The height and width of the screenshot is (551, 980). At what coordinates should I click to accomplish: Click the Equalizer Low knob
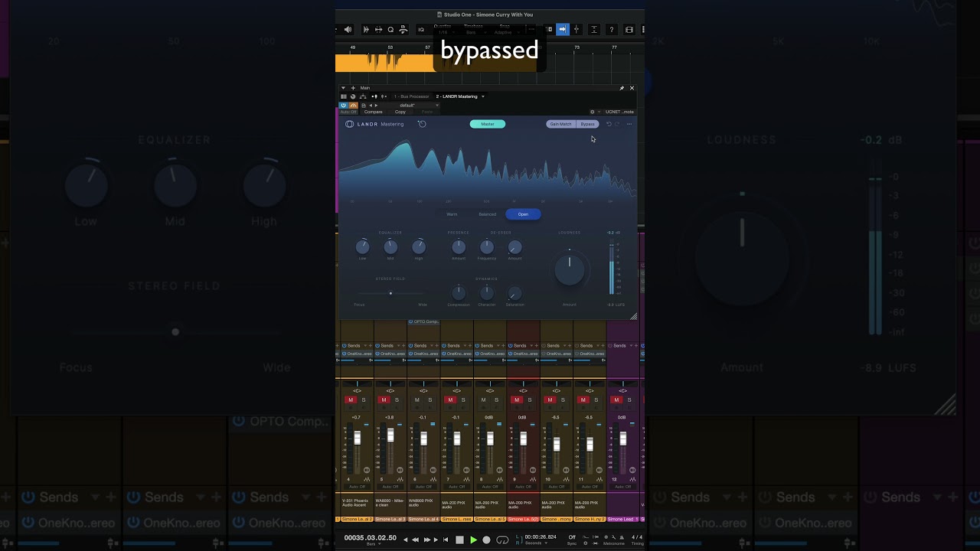363,246
